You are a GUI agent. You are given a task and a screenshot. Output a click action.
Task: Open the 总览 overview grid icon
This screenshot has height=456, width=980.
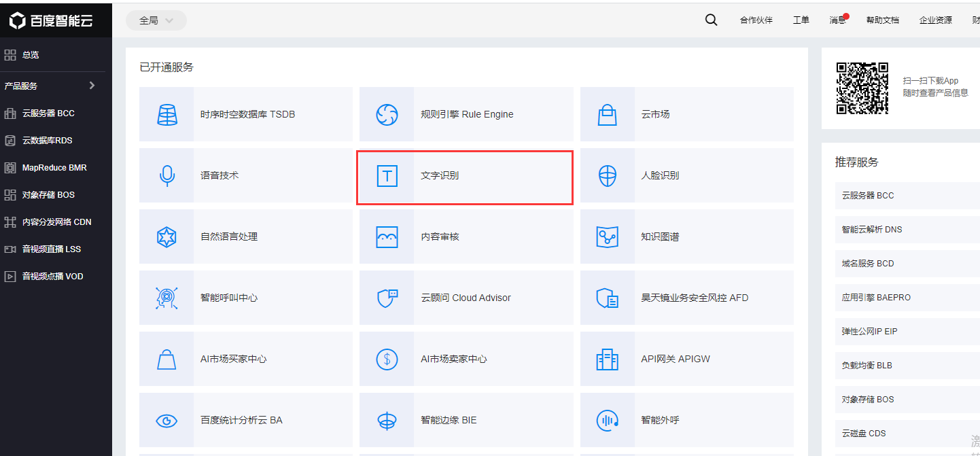coord(10,55)
